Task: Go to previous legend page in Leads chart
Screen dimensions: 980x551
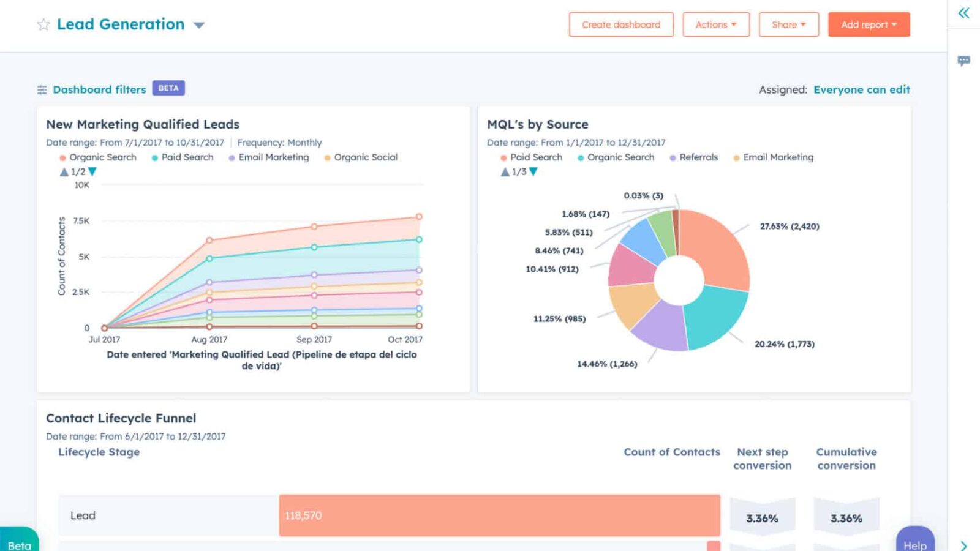Action: click(64, 172)
